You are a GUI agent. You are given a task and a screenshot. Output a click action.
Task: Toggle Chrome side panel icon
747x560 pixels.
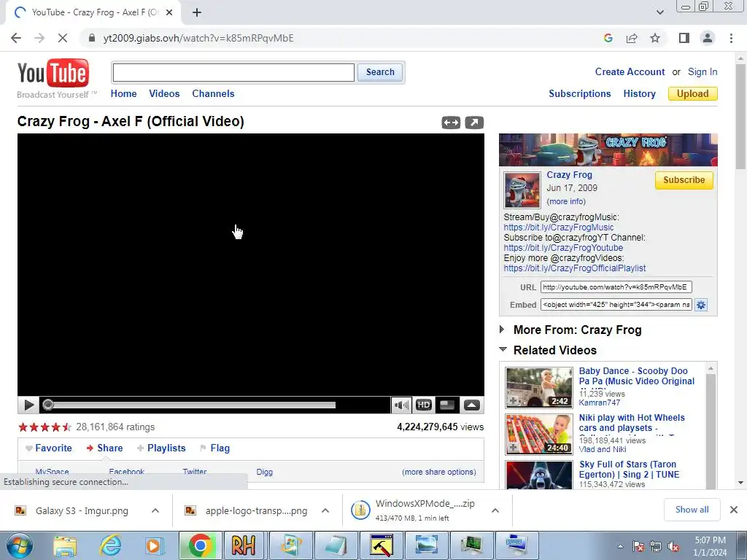(x=684, y=38)
